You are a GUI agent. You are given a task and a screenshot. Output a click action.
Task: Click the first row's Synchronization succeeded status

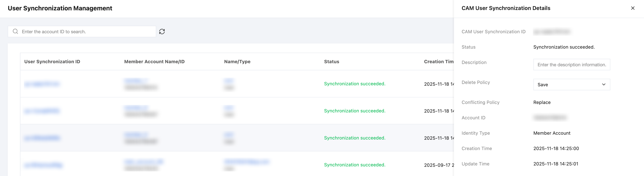coord(355,84)
